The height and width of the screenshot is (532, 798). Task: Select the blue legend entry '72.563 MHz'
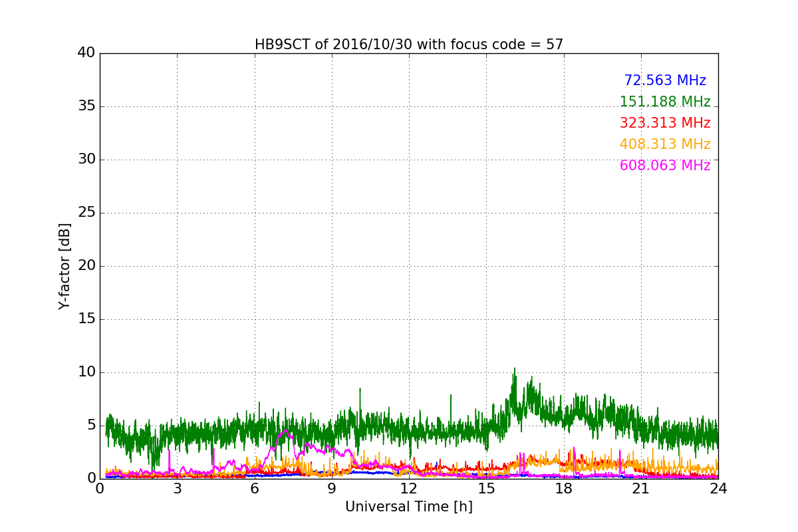pyautogui.click(x=665, y=80)
